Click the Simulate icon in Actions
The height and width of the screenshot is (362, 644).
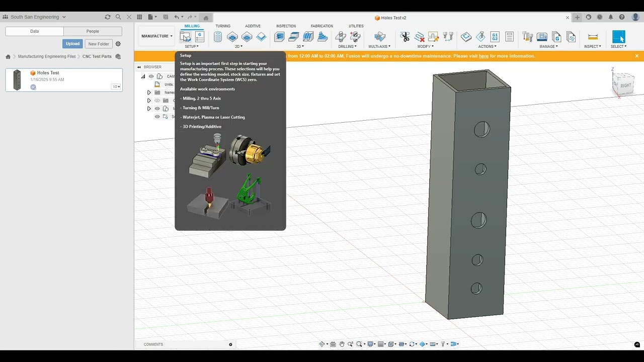click(x=480, y=37)
